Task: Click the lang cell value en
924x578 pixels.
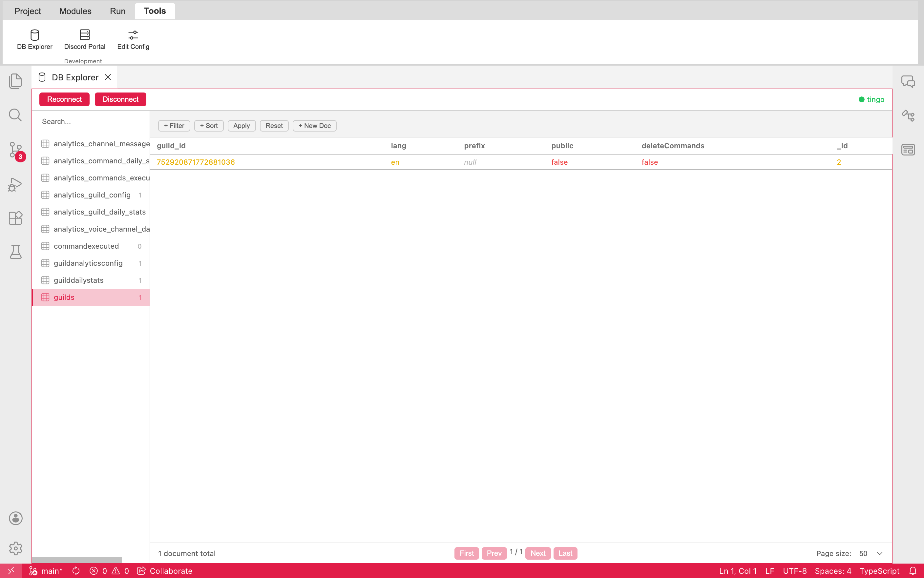Action: (x=395, y=162)
